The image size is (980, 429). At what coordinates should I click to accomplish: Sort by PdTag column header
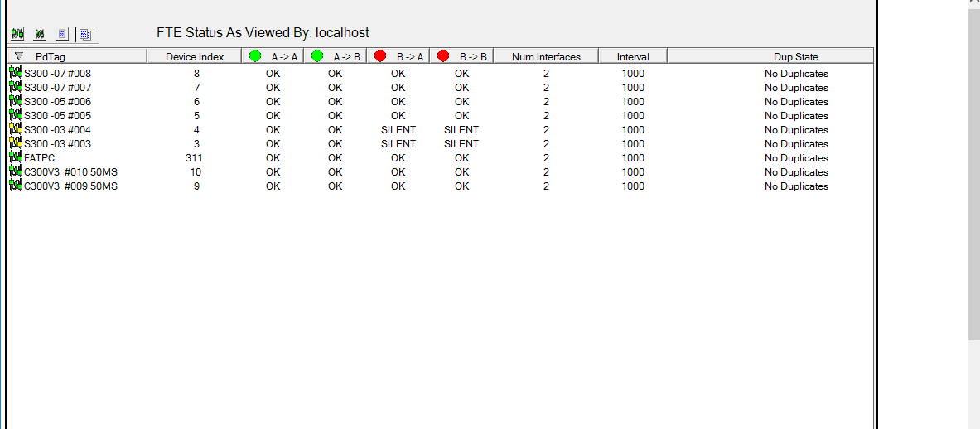pos(77,56)
